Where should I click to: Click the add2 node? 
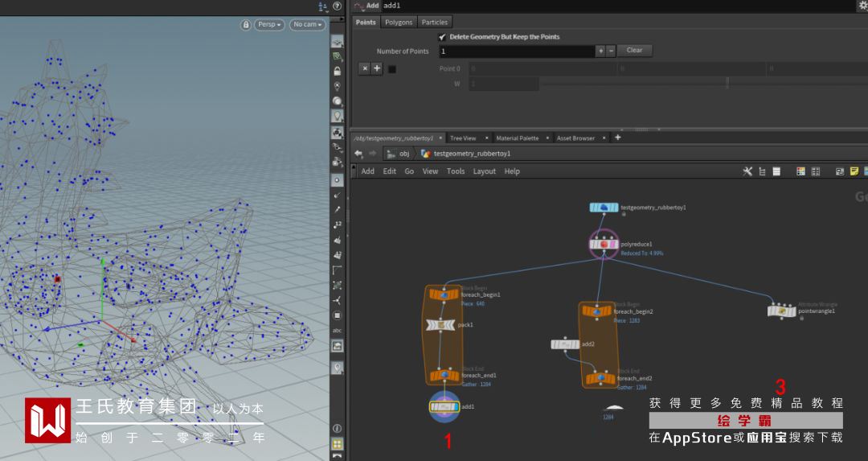point(565,344)
